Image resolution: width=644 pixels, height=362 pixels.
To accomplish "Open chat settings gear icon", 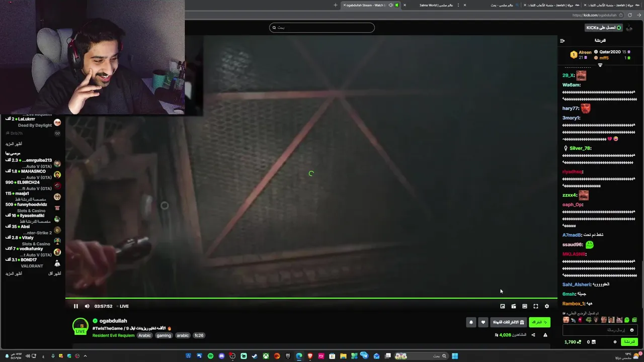I will click(x=615, y=342).
